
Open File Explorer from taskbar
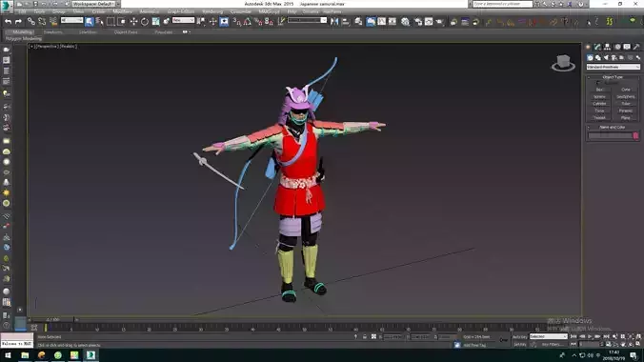[x=25, y=355]
